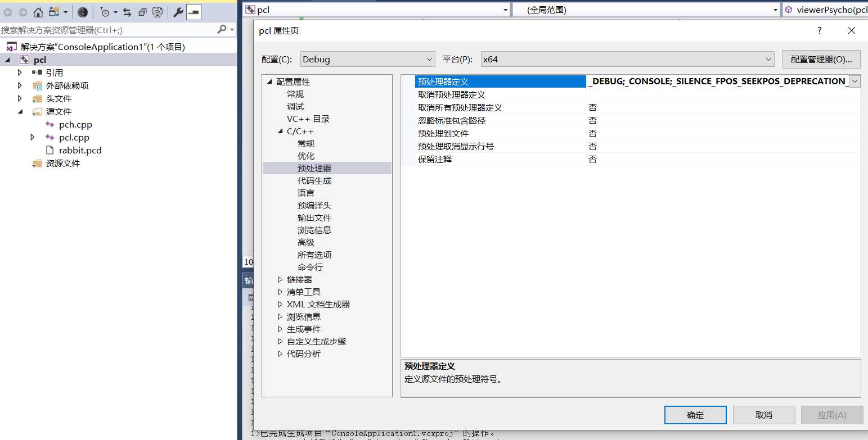The width and height of the screenshot is (868, 440).
Task: Click the 确定 button
Action: pos(695,415)
